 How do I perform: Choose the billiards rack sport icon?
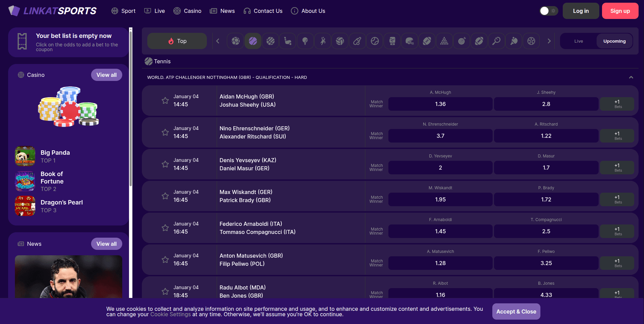pos(444,41)
